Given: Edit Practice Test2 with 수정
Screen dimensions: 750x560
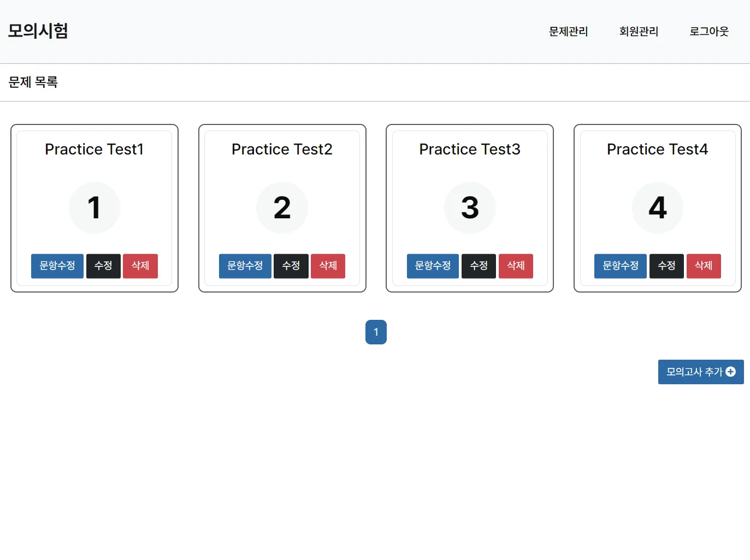Looking at the screenshot, I should coord(291,266).
